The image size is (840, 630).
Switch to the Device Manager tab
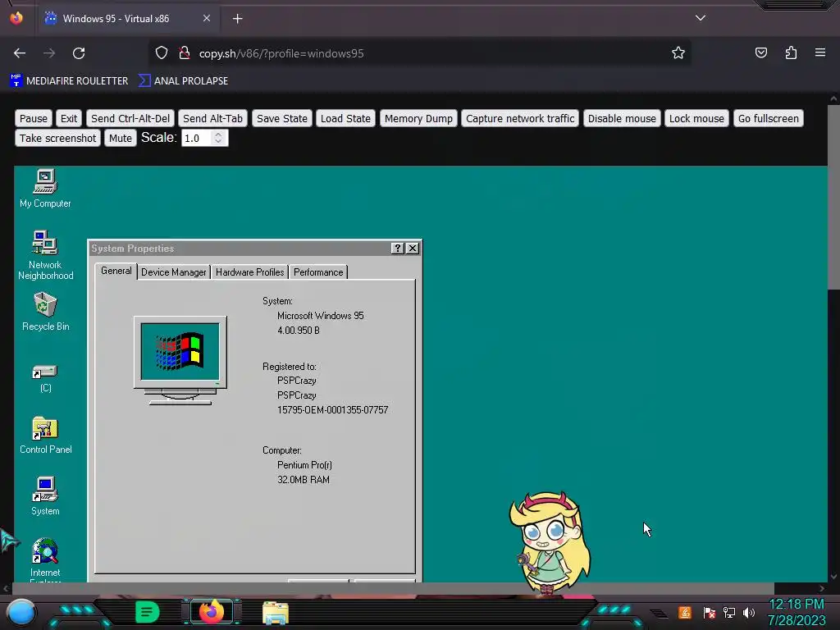(174, 272)
